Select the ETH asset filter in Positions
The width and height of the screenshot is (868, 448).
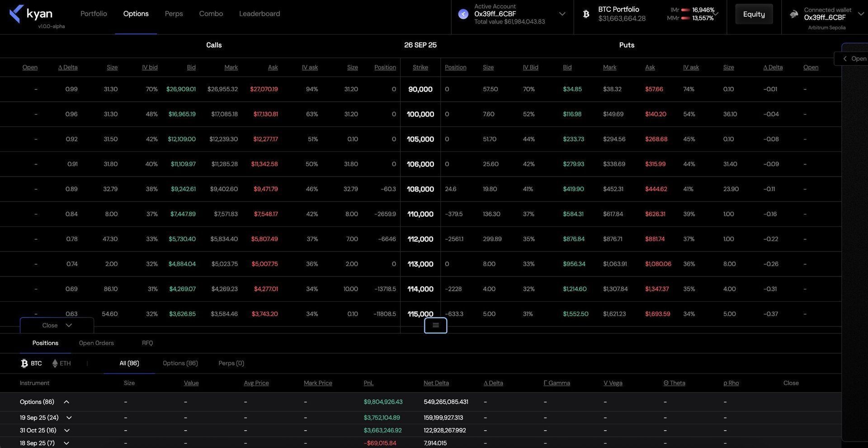point(61,363)
